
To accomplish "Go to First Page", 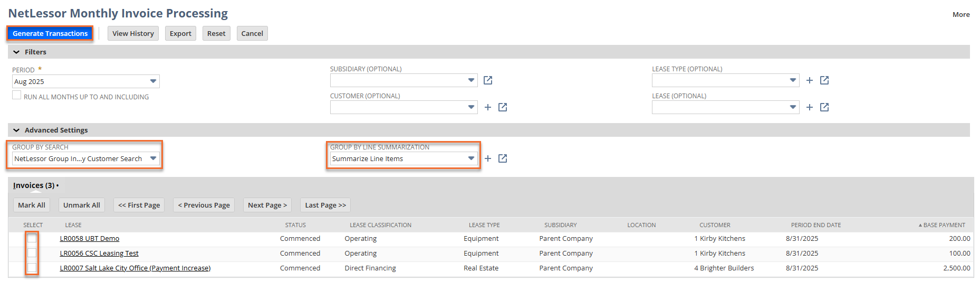I will 139,205.
